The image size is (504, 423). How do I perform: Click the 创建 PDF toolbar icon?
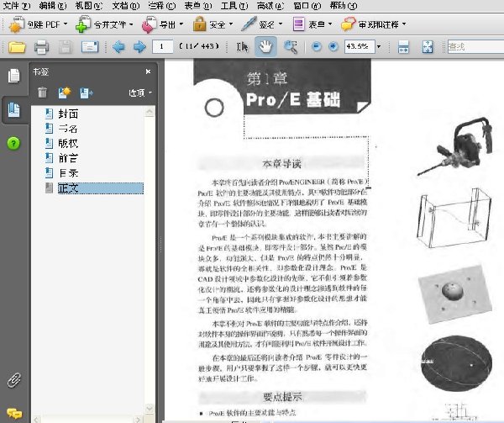(x=16, y=24)
